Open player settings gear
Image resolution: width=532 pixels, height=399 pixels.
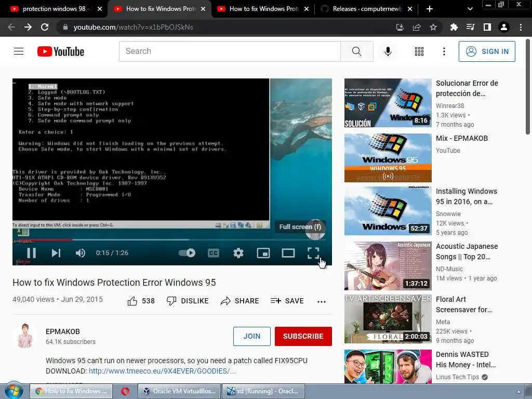tap(238, 253)
